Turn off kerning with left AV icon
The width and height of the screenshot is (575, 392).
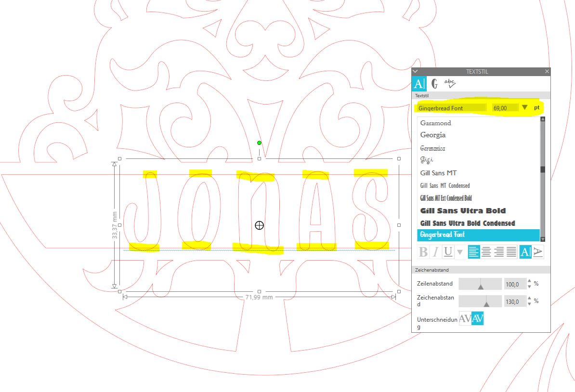tap(465, 319)
